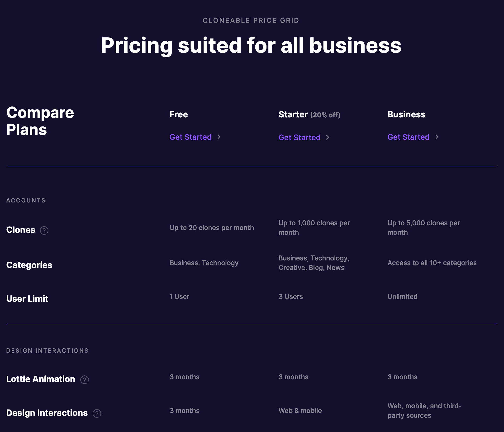Click the User Limit row label
This screenshot has width=504, height=432.
click(27, 299)
